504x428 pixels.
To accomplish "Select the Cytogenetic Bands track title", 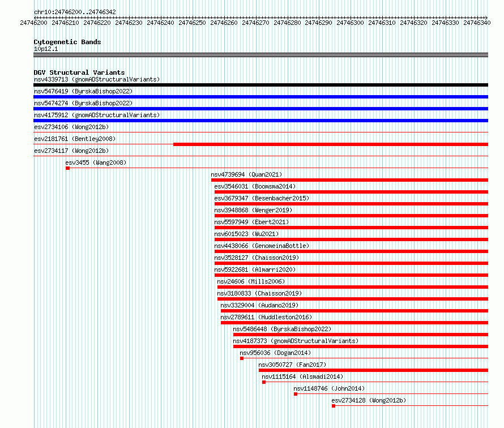I will [x=67, y=42].
